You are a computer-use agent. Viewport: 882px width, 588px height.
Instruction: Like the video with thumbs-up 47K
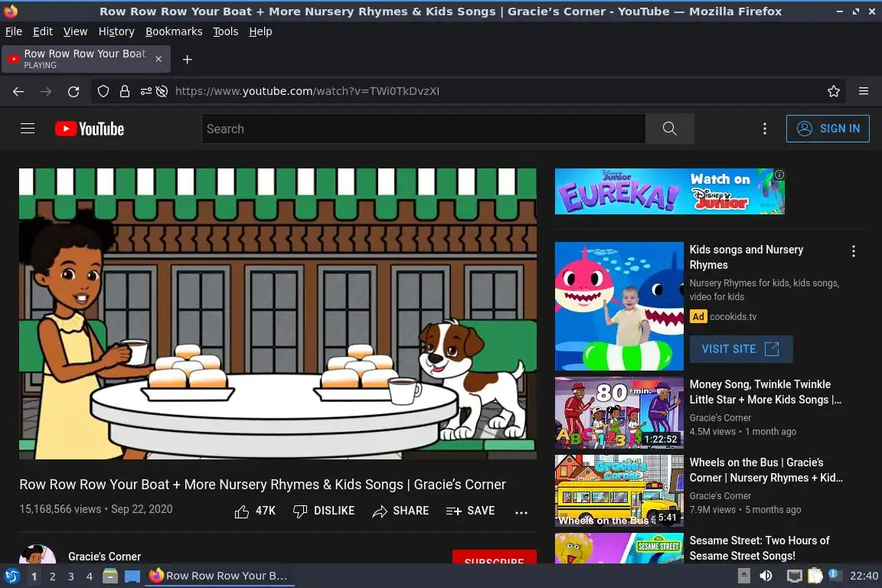[255, 511]
